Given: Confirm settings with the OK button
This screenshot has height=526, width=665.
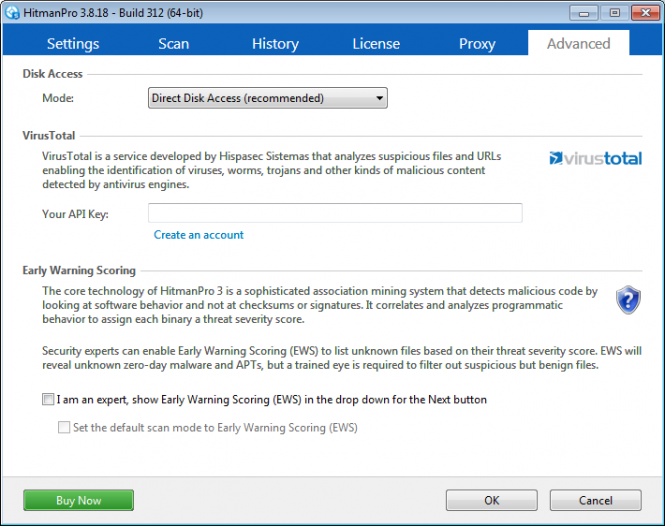Looking at the screenshot, I should pyautogui.click(x=492, y=500).
